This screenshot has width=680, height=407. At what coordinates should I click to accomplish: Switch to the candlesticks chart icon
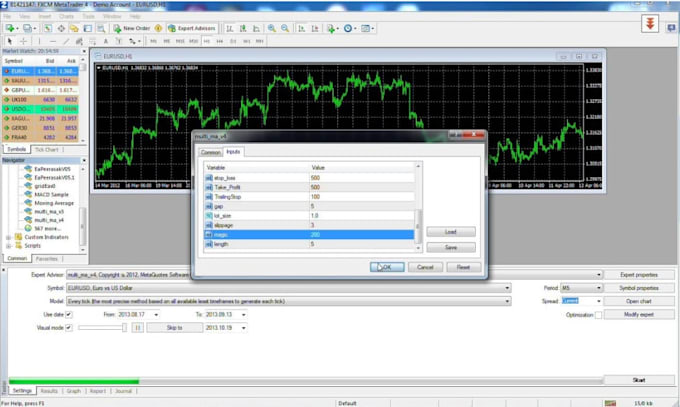[243, 28]
